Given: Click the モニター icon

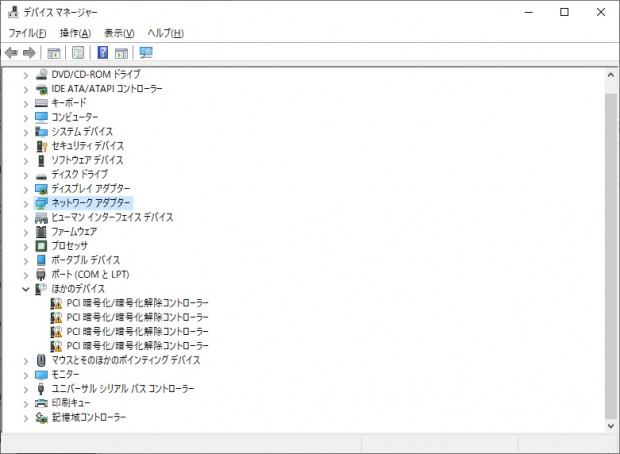Looking at the screenshot, I should 41,375.
